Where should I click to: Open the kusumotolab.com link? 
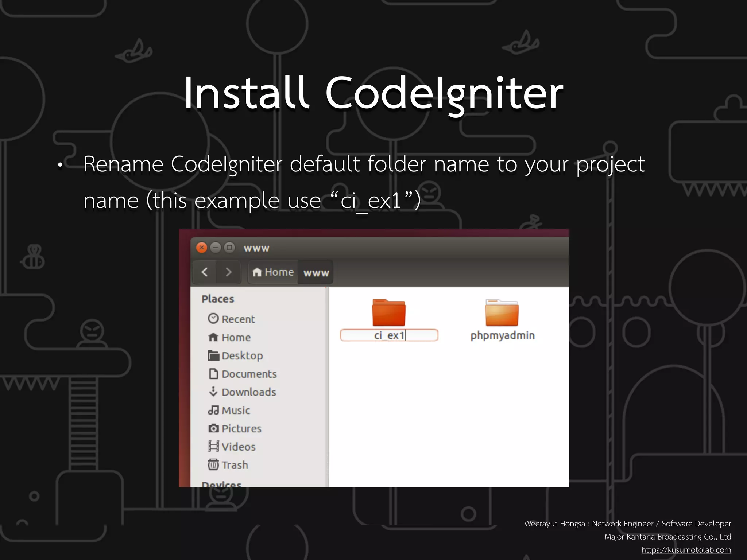pyautogui.click(x=686, y=550)
